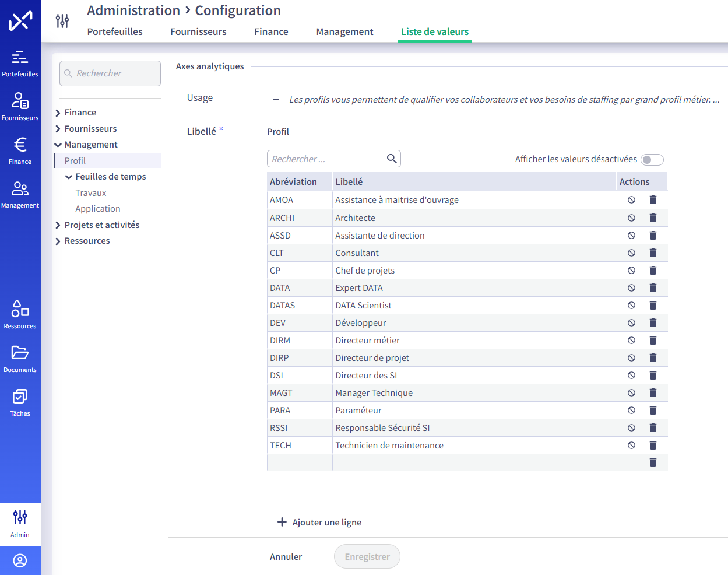The image size is (728, 575).
Task: Select Application in the tree
Action: point(98,209)
